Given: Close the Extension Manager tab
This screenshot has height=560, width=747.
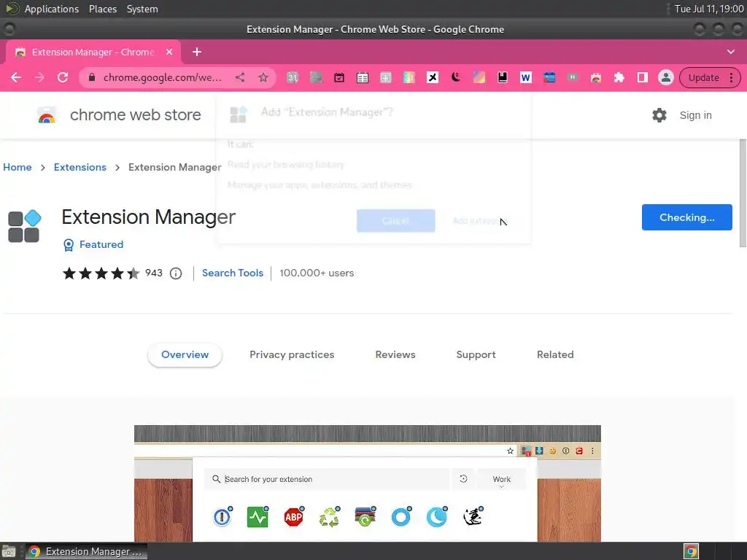Looking at the screenshot, I should click(x=169, y=52).
